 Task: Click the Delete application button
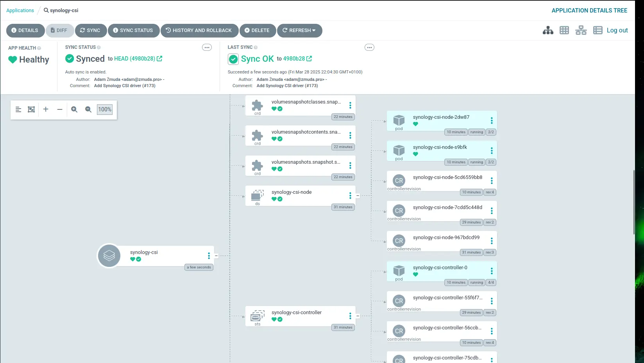(258, 30)
